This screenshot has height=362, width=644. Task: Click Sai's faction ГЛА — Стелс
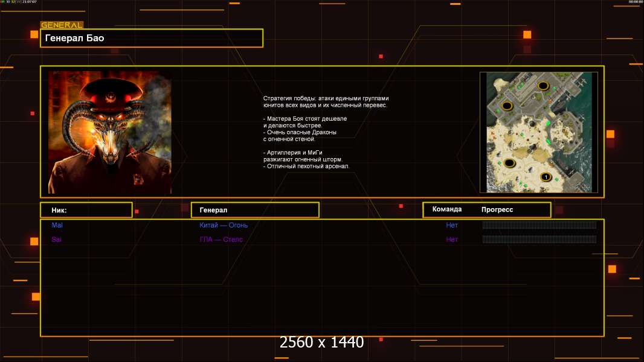tap(221, 240)
